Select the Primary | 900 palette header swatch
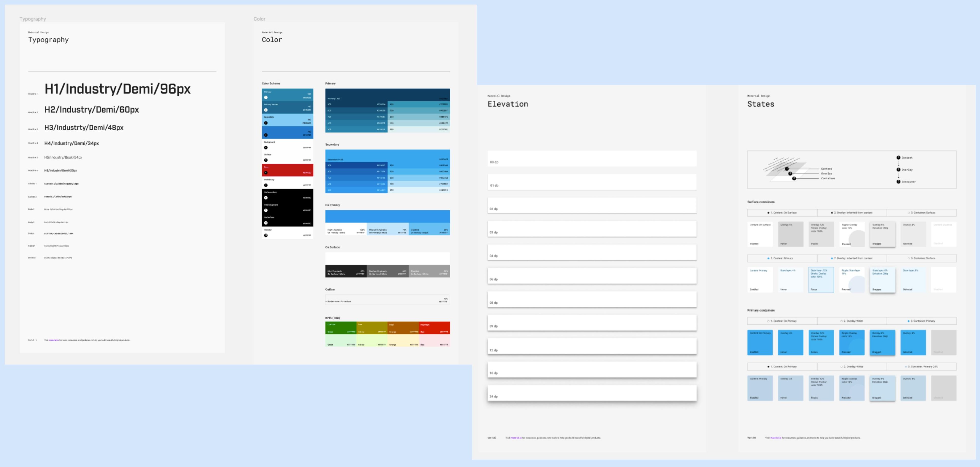The width and height of the screenshot is (980, 467). [387, 95]
